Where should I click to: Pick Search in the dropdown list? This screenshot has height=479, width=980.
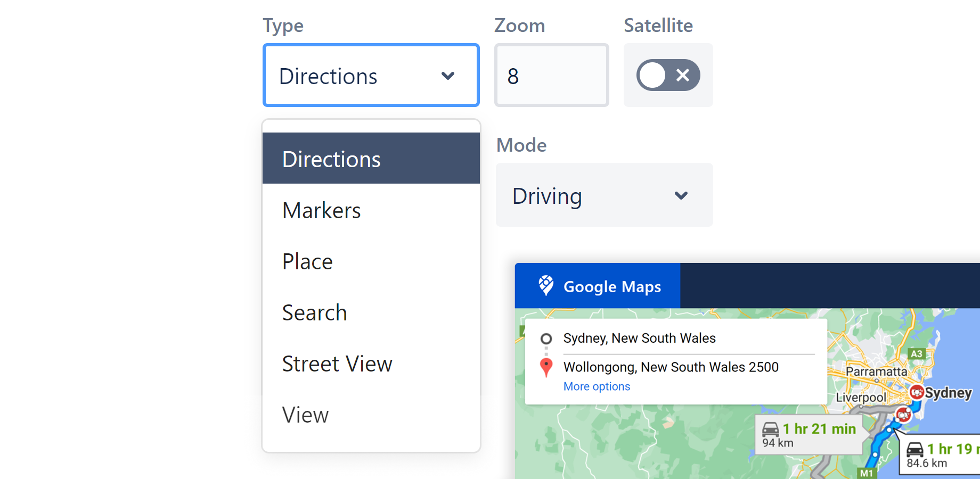[315, 313]
